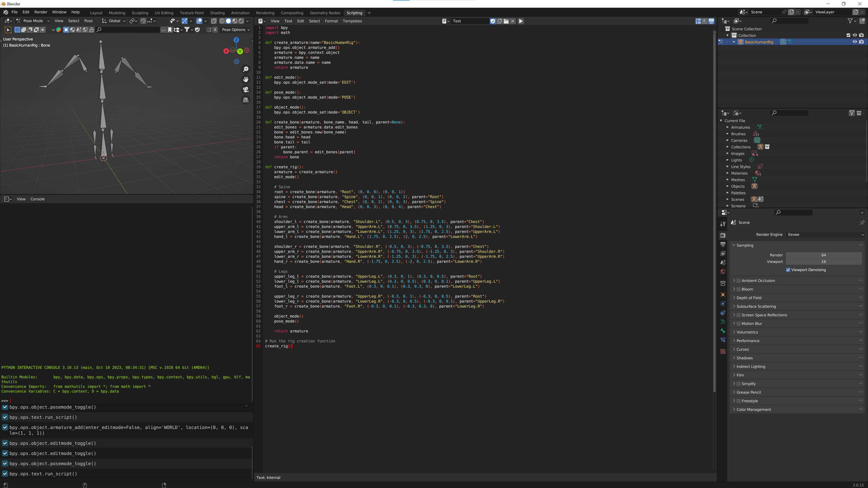Open the Output properties tab icon
The image size is (868, 488).
723,244
